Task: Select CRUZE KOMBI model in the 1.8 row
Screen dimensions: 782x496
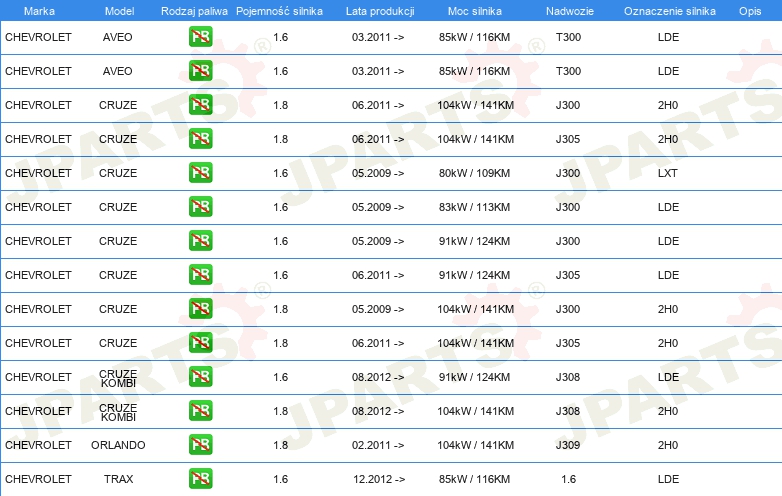Action: tap(118, 412)
